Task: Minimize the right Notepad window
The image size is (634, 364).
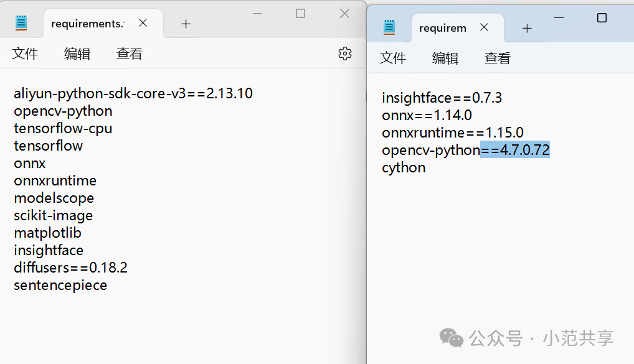Action: (559, 18)
